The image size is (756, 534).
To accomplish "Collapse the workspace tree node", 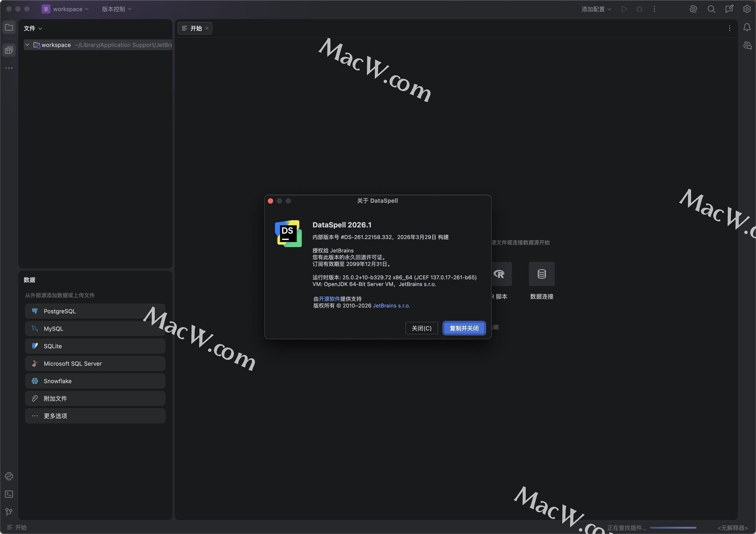I will tap(27, 45).
